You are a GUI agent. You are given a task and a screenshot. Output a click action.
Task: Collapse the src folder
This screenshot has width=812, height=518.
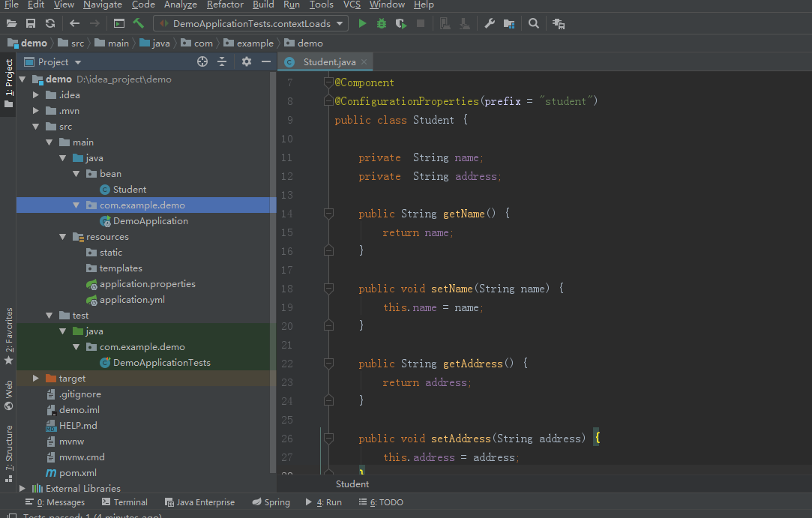click(36, 127)
